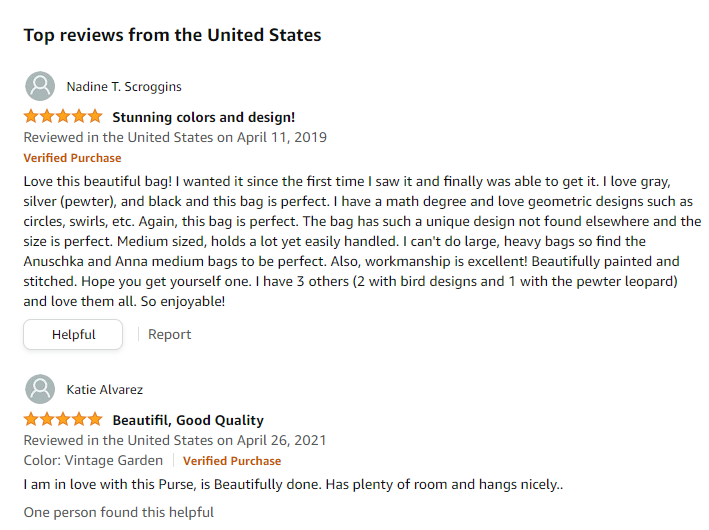Click the "Color: Vintage Garden" label
Image resolution: width=709 pixels, height=530 pixels.
coord(93,461)
